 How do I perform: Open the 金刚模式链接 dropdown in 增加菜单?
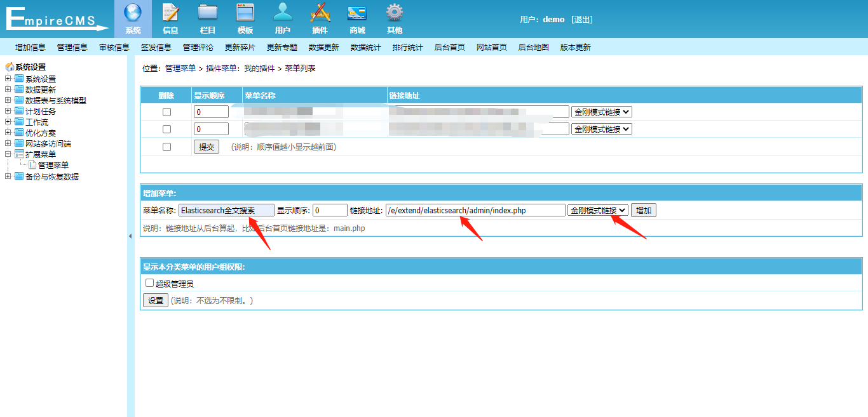598,209
